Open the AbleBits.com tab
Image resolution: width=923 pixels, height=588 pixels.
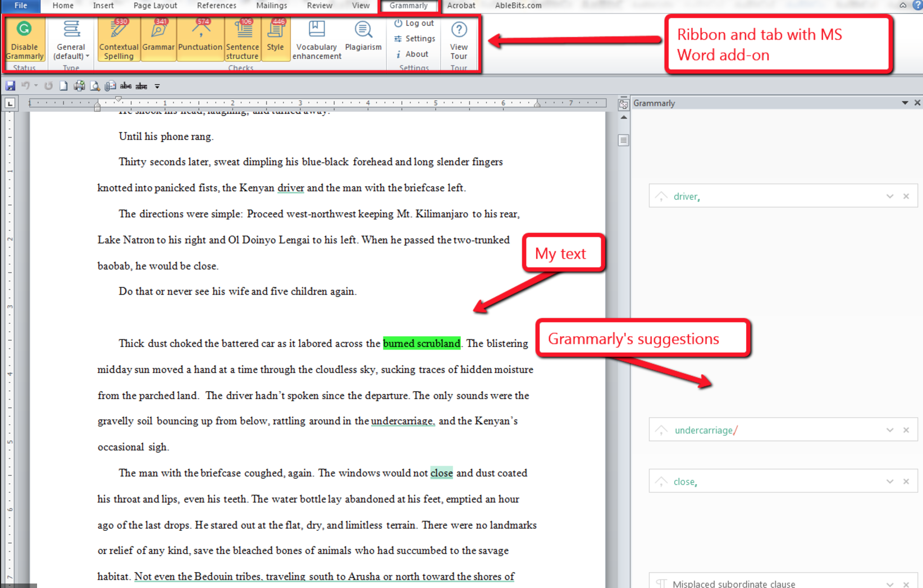coord(518,6)
